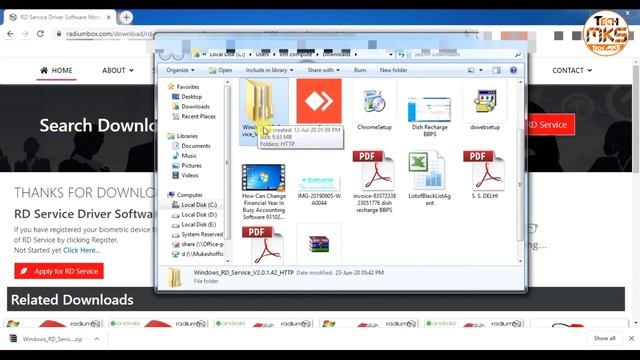This screenshot has height=360, width=640.
Task: Open the Organize dropdown menu
Action: [180, 70]
